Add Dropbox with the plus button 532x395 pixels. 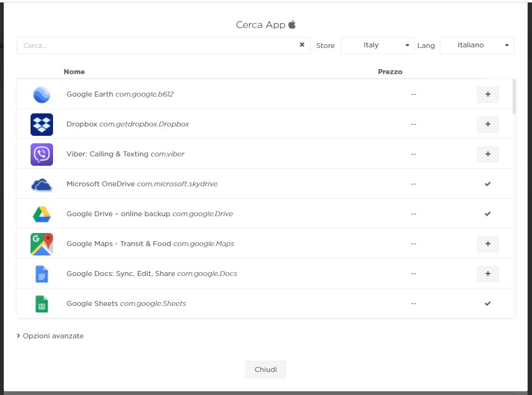click(488, 124)
